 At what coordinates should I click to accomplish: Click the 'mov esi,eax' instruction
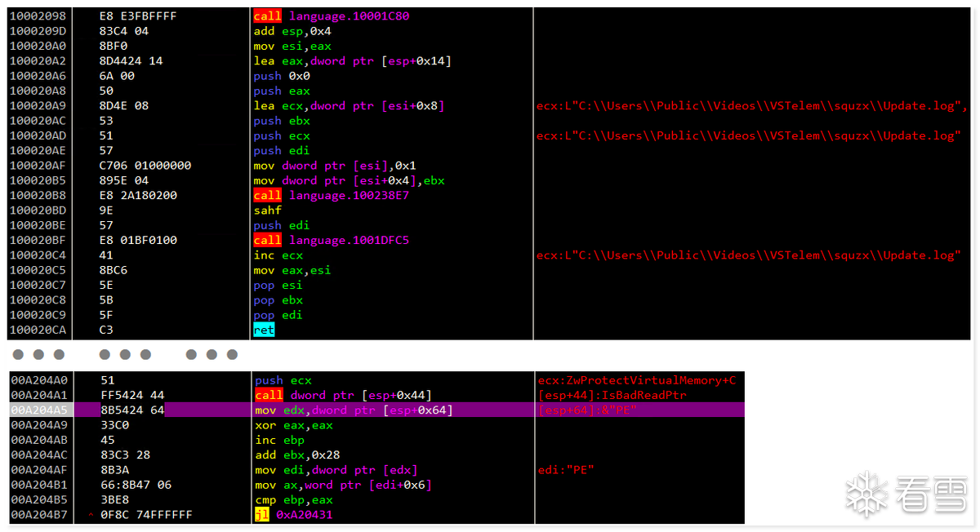292,46
